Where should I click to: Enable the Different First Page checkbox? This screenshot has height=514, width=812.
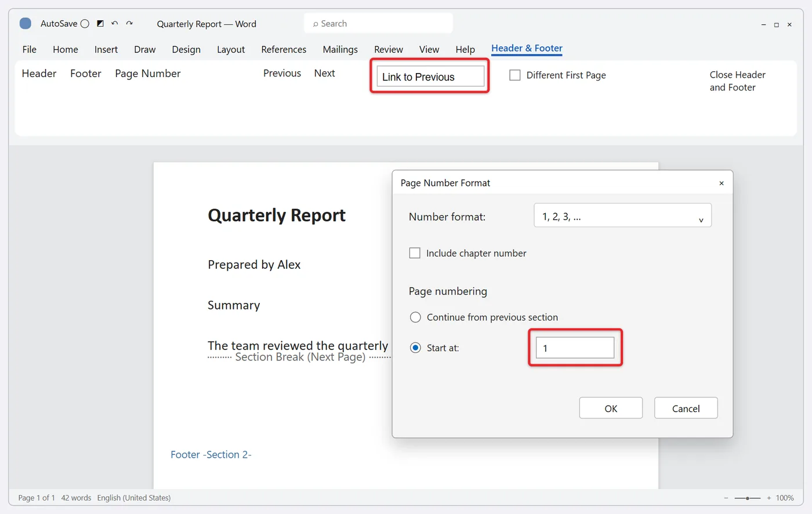tap(514, 75)
